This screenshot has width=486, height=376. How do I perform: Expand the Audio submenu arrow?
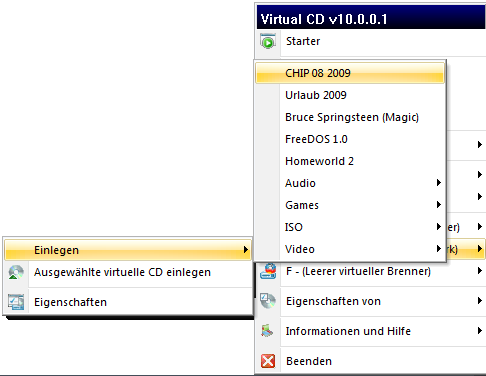click(439, 183)
